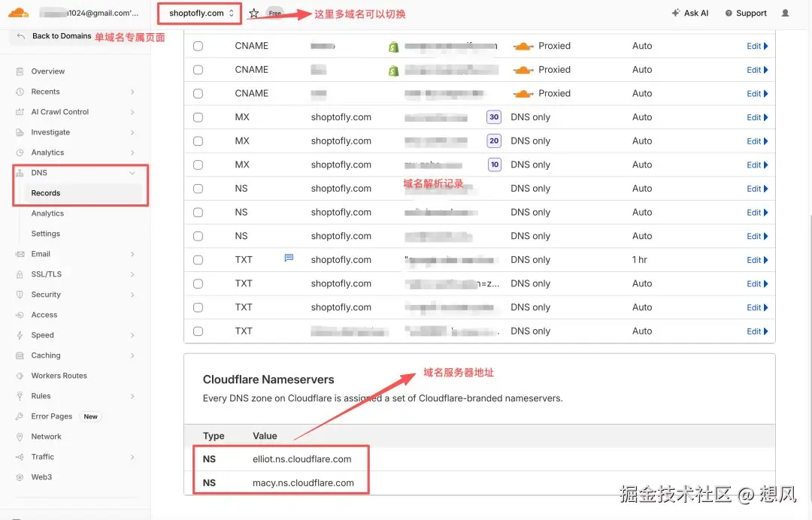Edit the last TXT record

757,331
